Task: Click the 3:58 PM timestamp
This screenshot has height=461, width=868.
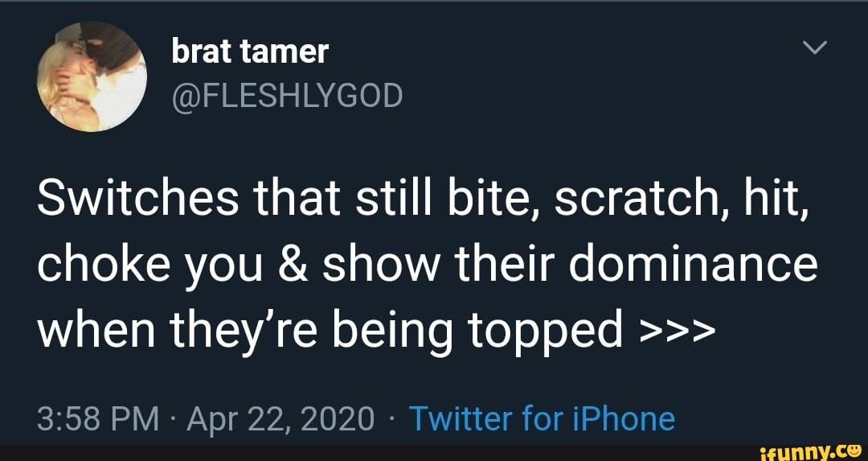Action: coord(97,418)
